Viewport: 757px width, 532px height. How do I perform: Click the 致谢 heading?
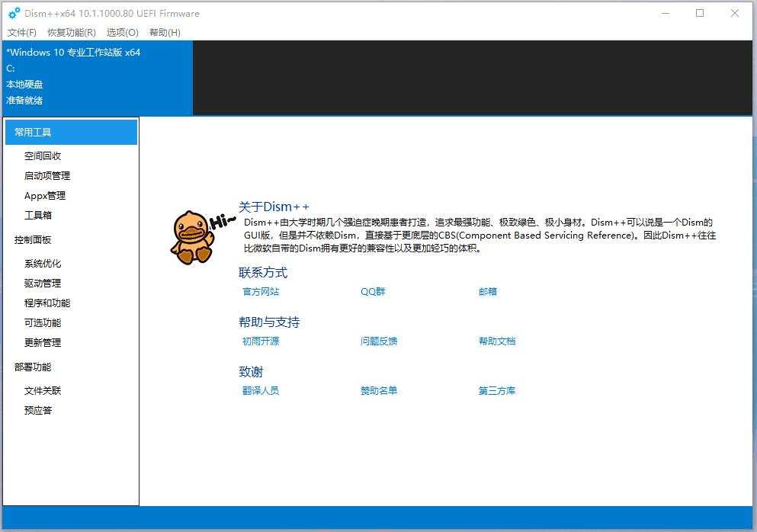click(251, 372)
